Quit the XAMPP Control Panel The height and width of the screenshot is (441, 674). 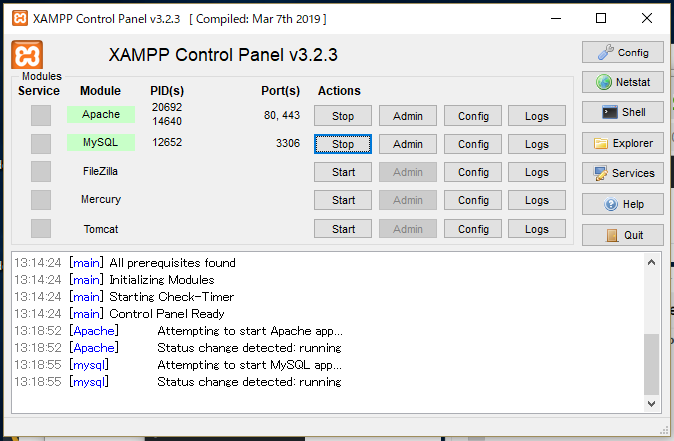tap(622, 235)
